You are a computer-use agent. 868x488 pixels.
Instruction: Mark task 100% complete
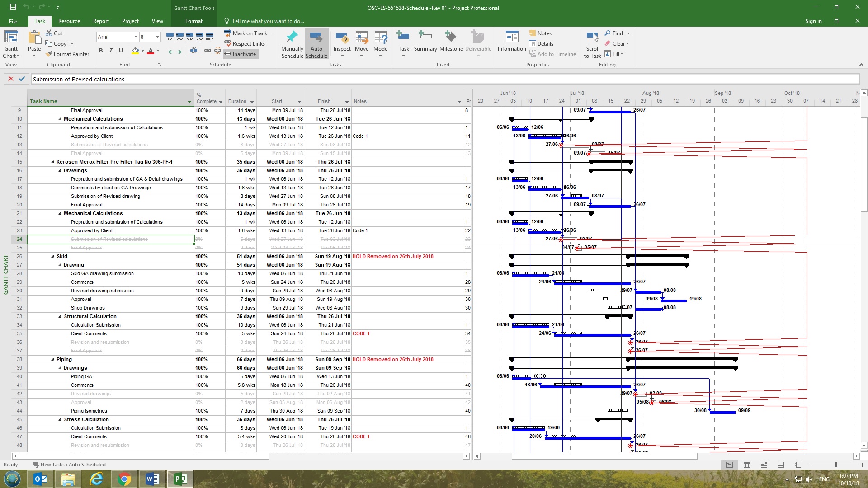210,36
